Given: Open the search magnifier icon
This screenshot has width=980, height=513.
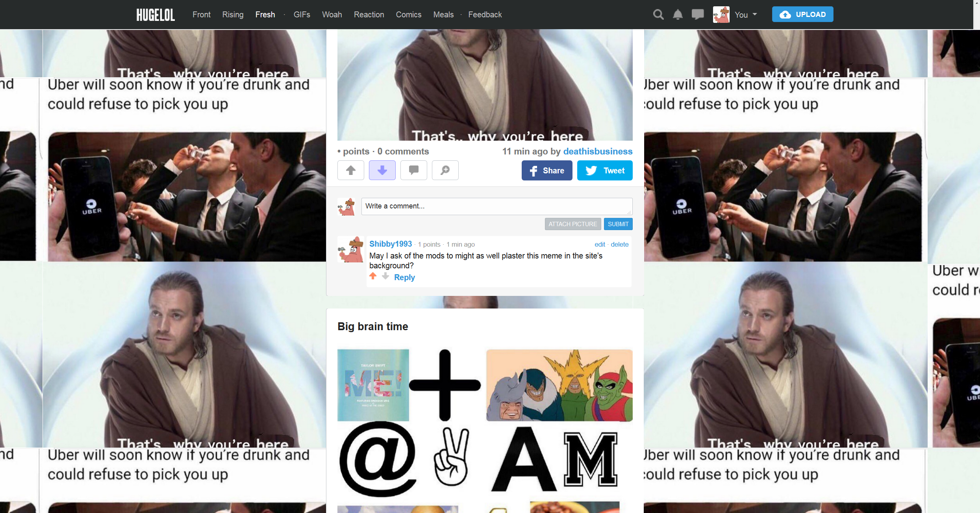Looking at the screenshot, I should pyautogui.click(x=658, y=15).
